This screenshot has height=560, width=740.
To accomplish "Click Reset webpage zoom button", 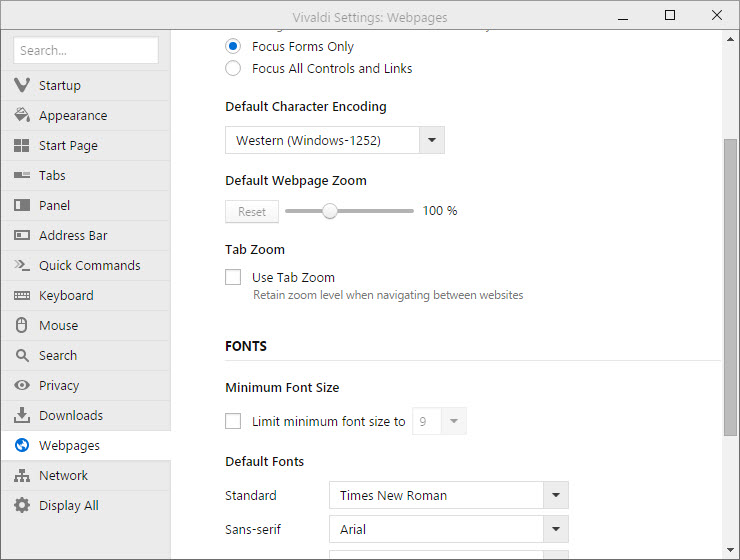I will pos(252,211).
